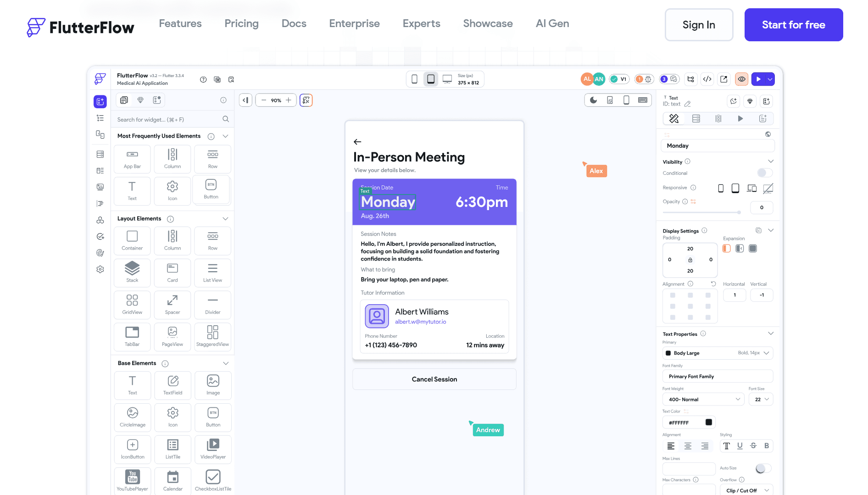
Task: Click the branching icon in the top toolbar
Action: coord(690,79)
